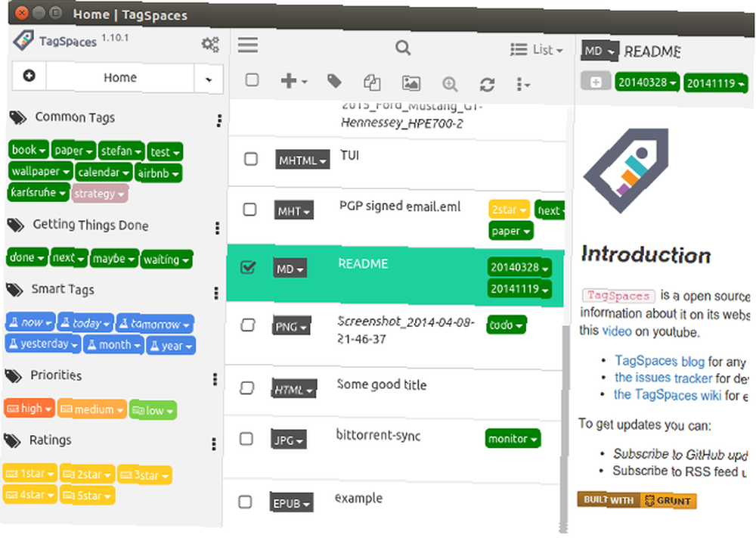Open the EPUB extension dropdown for example
The image size is (756, 538).
click(x=291, y=503)
